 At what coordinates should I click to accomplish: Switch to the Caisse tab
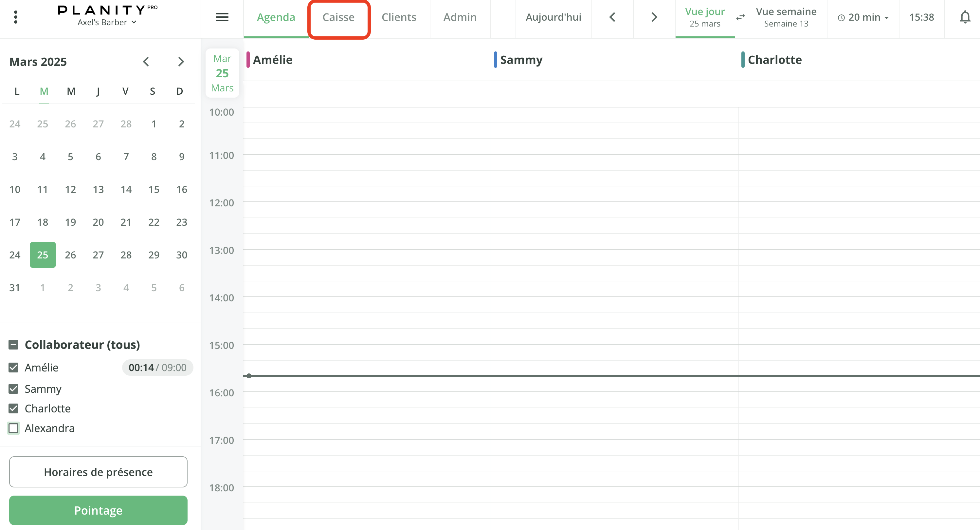point(338,17)
